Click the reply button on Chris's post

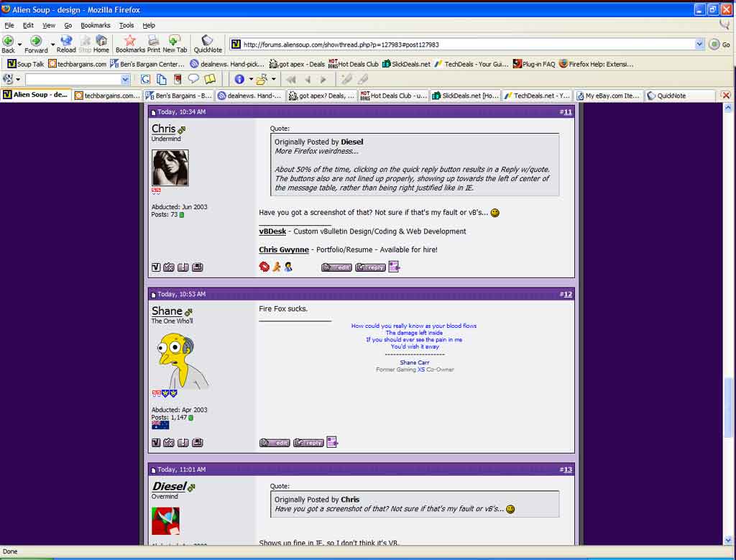[370, 267]
